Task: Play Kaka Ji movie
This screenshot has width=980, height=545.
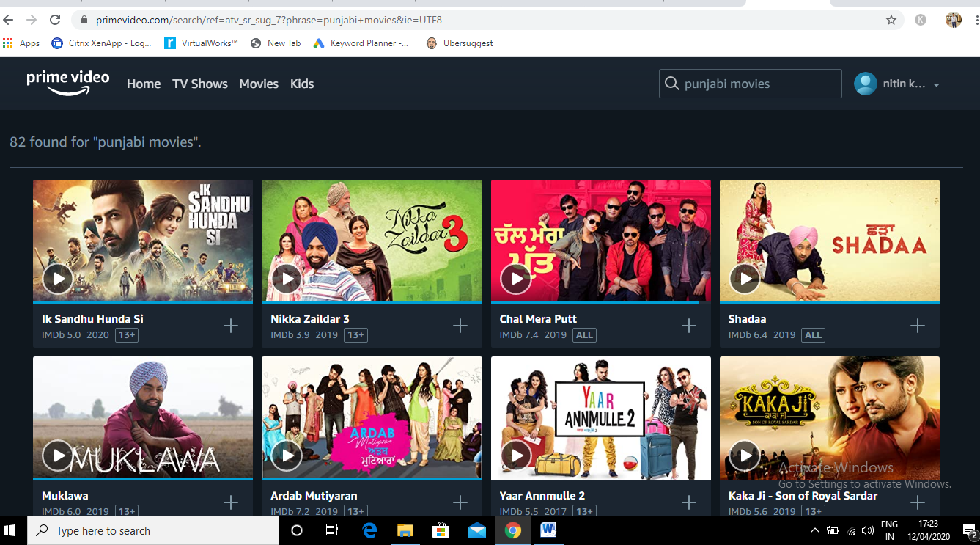Action: pyautogui.click(x=745, y=456)
